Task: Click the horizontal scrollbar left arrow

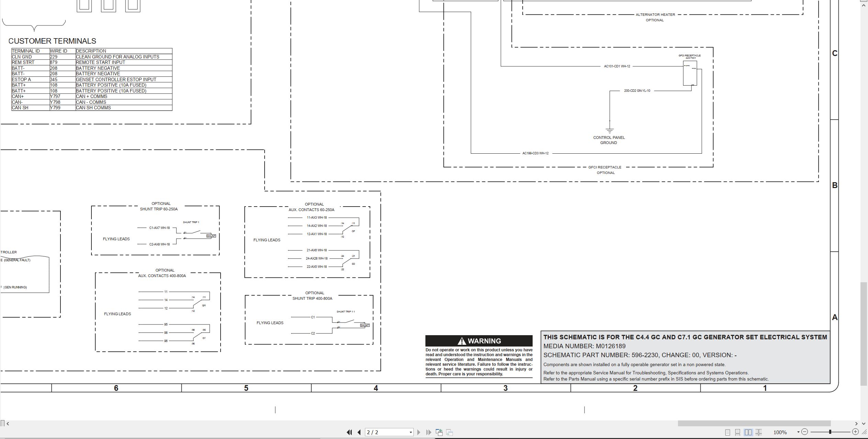Action: 8,424
